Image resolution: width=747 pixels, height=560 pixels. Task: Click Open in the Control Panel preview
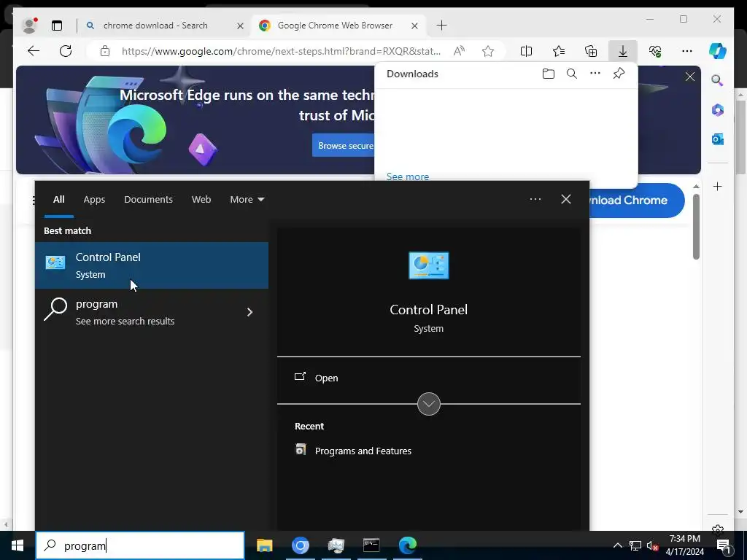click(326, 378)
